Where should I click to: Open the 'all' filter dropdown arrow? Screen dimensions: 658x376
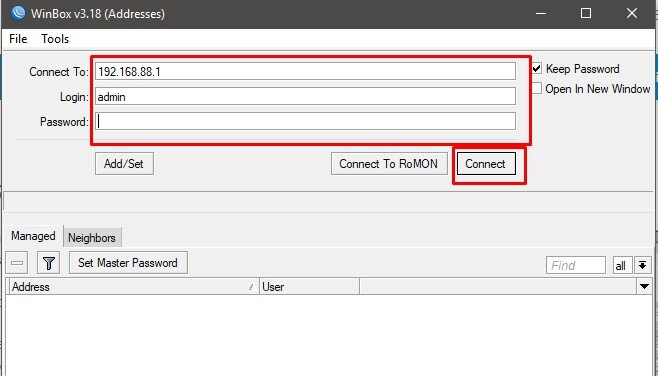point(642,265)
